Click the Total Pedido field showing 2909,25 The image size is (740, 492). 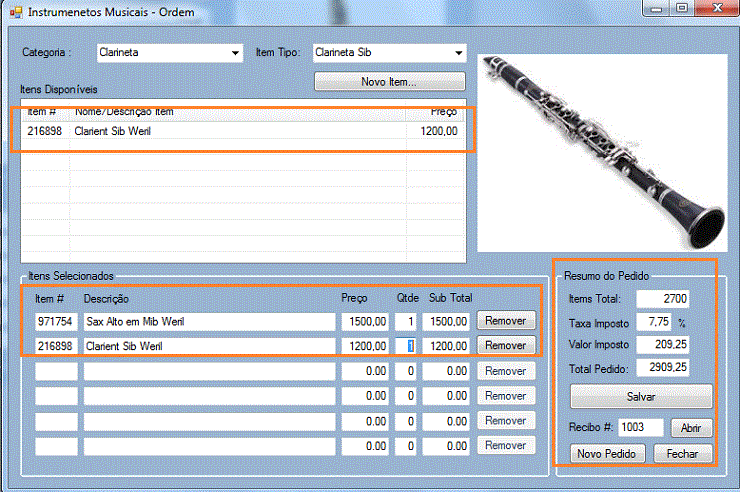point(663,367)
